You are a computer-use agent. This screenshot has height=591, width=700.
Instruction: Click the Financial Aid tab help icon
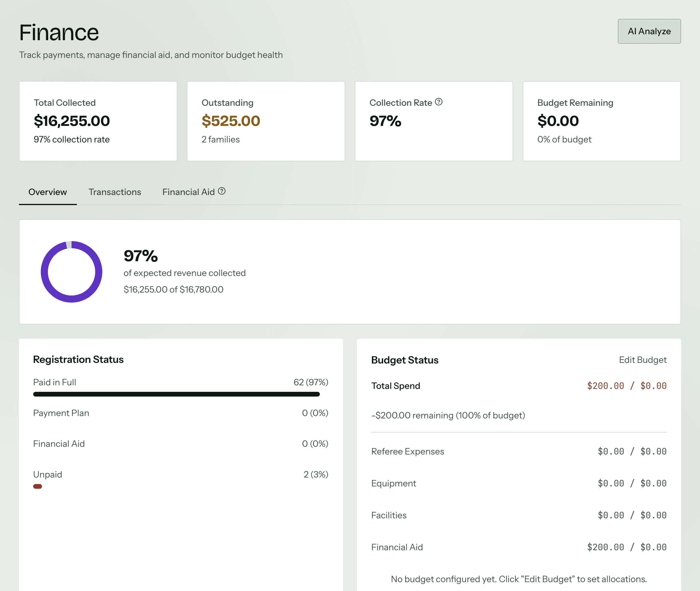tap(221, 191)
